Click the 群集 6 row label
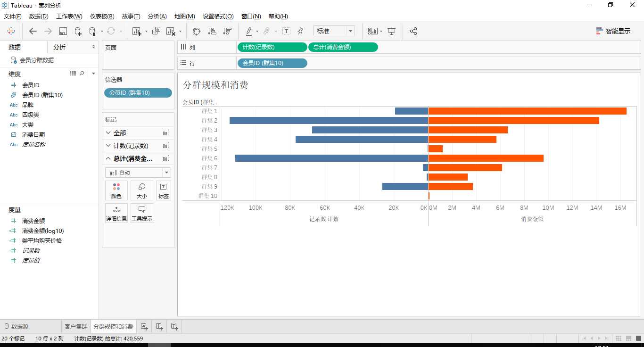Screen dimensions: 644x347 tap(209, 158)
